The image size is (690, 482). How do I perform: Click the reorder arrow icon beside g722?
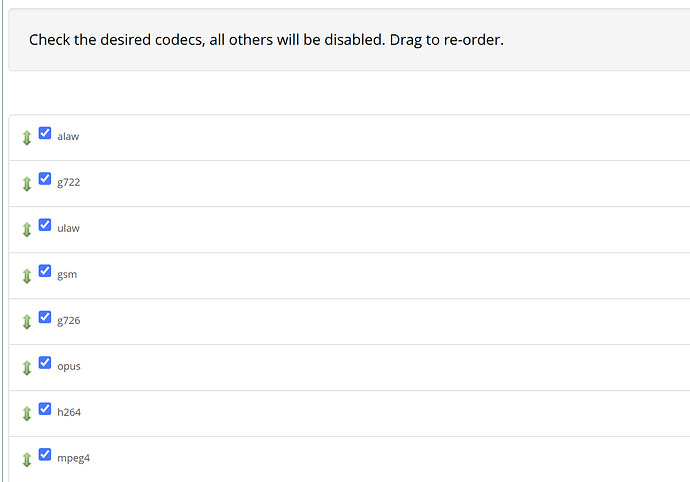click(27, 184)
